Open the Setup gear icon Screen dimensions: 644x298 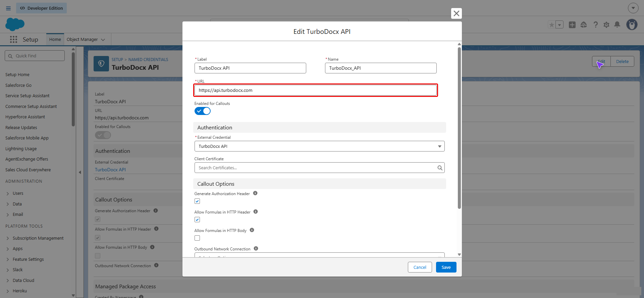(x=606, y=25)
